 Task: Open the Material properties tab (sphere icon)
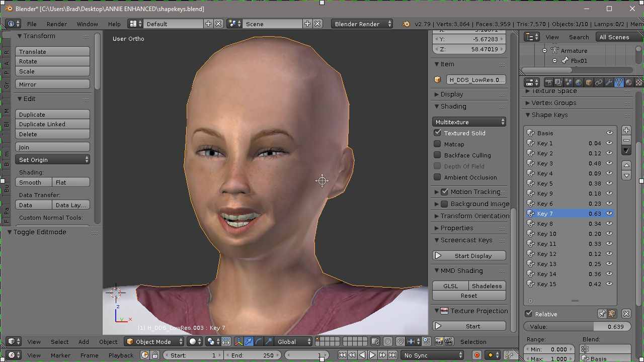629,82
